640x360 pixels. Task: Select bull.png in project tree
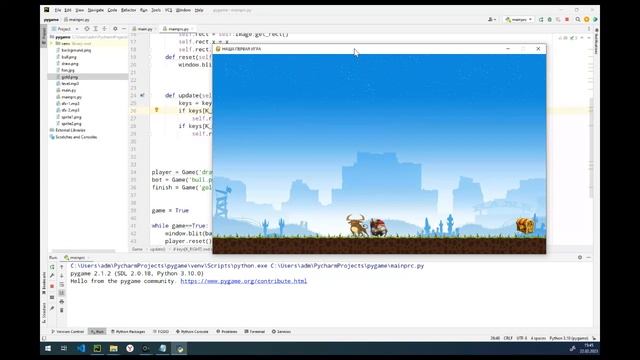(69, 57)
